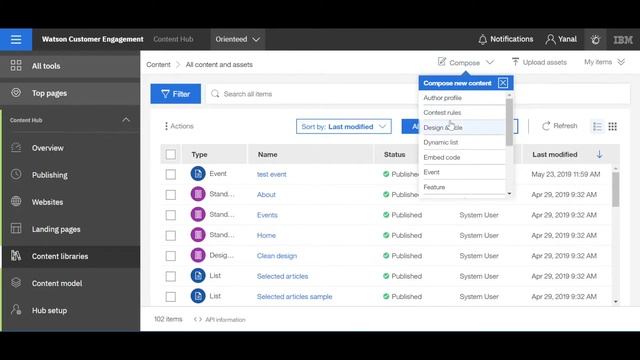
Task: Click the Clean design type icon
Action: click(198, 255)
